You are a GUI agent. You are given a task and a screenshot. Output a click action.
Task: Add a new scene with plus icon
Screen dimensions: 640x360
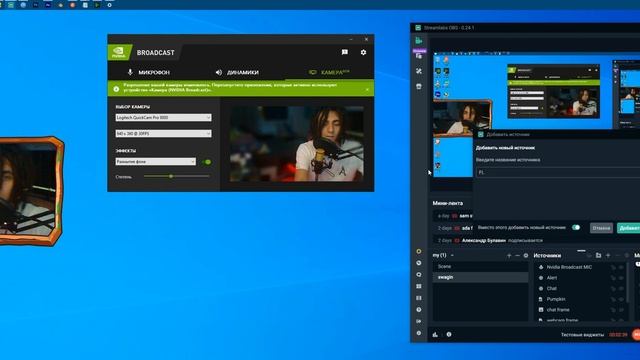coord(509,256)
